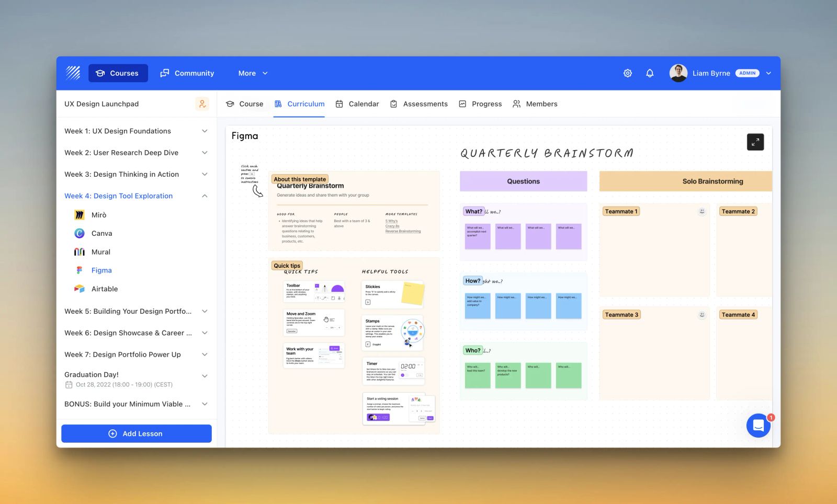Image resolution: width=837 pixels, height=504 pixels.
Task: Switch to the Curriculum tab
Action: pos(299,104)
